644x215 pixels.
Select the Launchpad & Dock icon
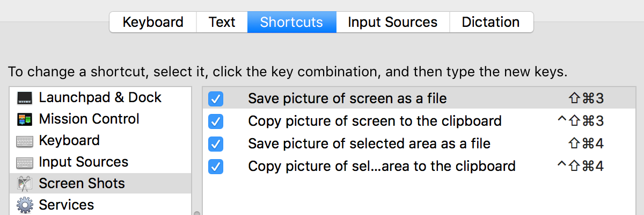tap(24, 98)
